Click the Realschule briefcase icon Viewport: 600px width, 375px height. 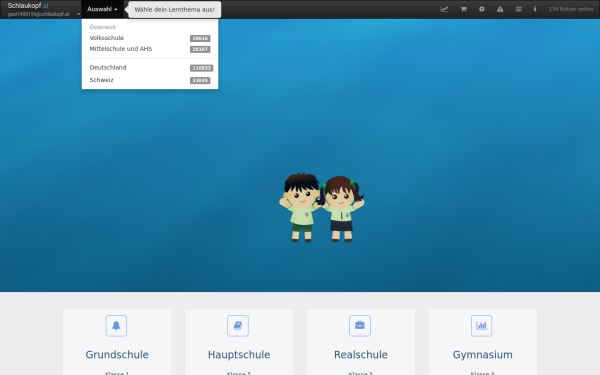point(360,326)
